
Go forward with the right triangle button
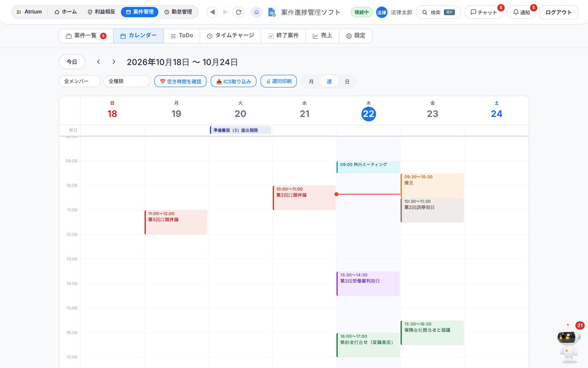(225, 12)
